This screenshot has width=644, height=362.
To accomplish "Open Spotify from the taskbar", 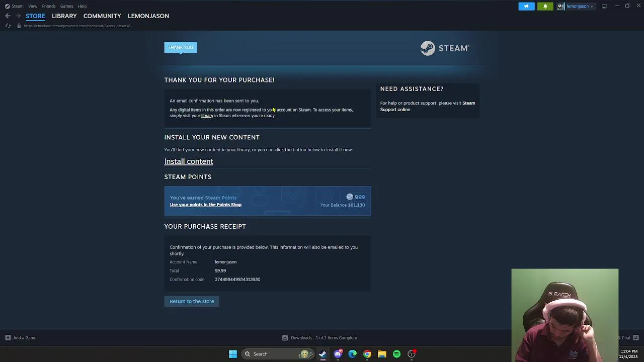I will [x=396, y=354].
